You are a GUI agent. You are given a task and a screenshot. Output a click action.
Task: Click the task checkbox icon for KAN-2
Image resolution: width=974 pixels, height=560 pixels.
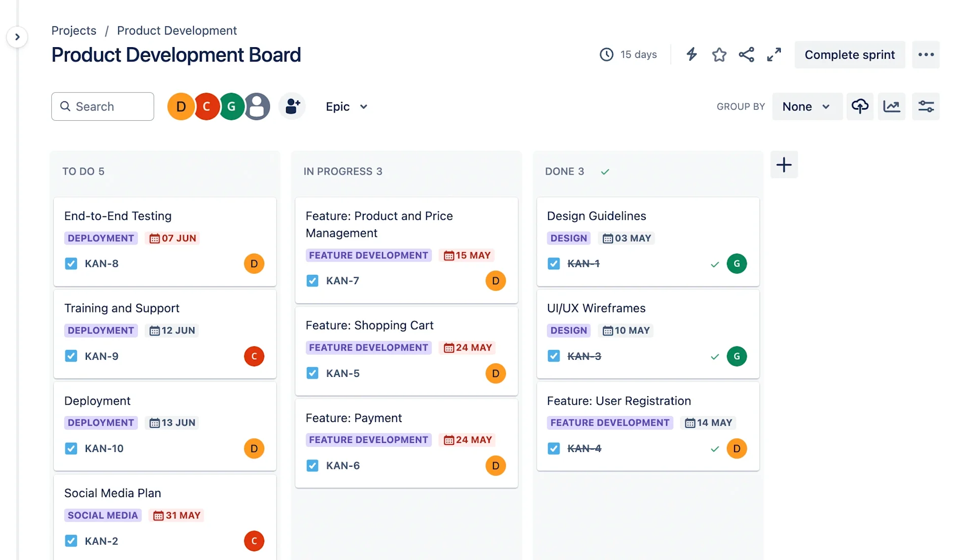(x=71, y=541)
